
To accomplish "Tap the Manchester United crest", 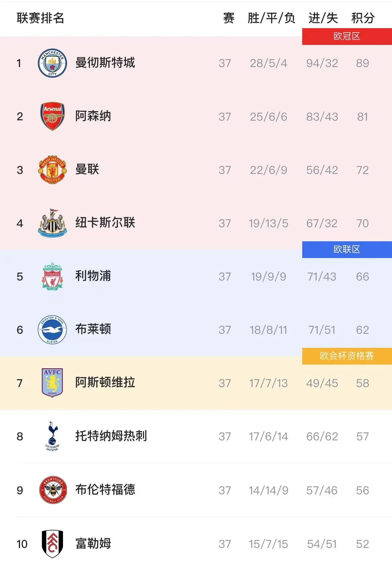I will pos(52,170).
